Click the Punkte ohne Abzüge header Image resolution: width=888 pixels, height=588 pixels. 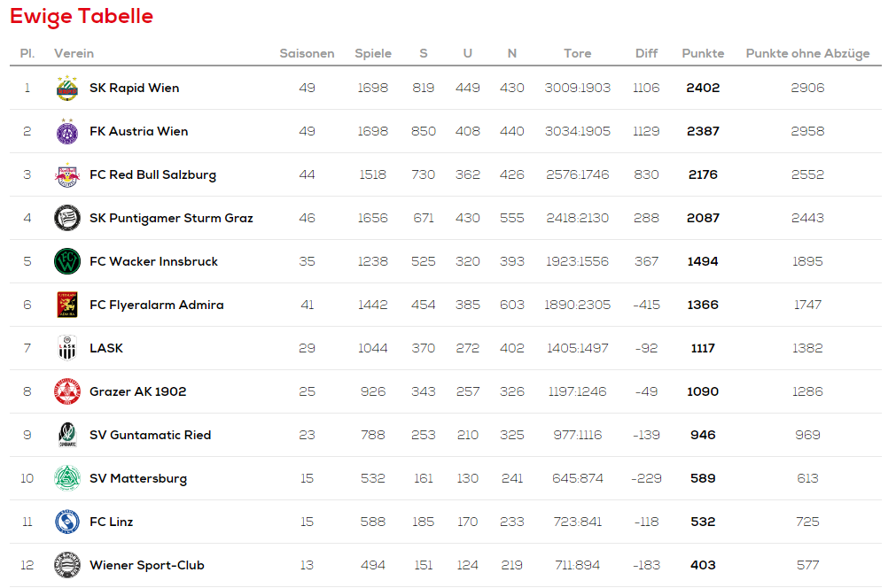click(807, 53)
